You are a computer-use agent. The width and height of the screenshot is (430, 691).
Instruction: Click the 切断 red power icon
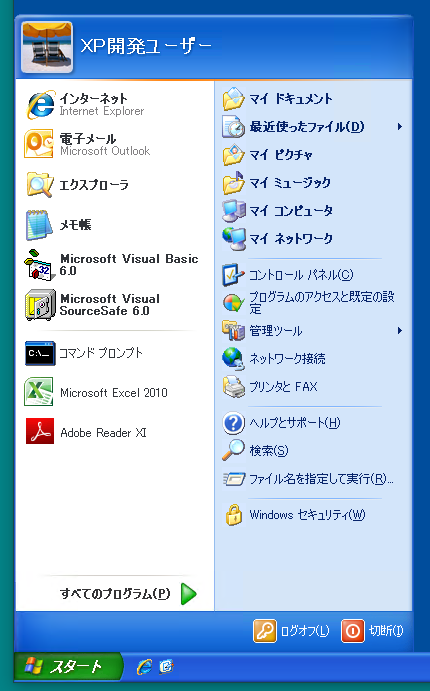point(352,631)
